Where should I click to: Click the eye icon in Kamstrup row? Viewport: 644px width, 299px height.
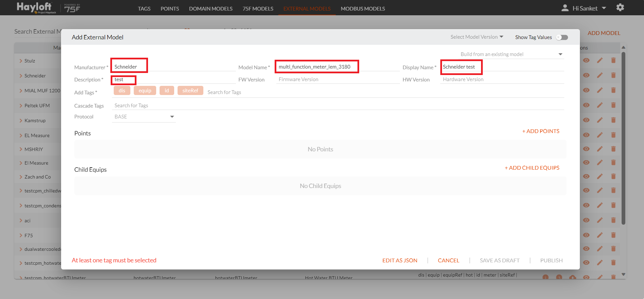[586, 120]
